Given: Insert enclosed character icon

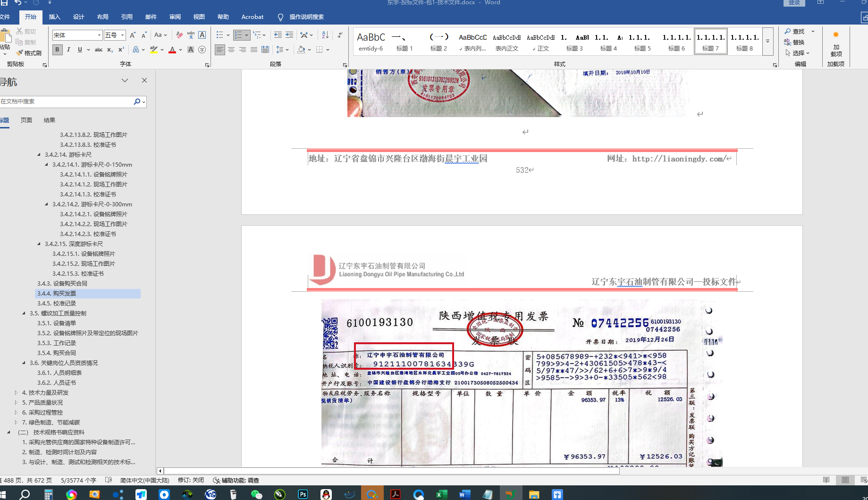Looking at the screenshot, I should coord(202,50).
